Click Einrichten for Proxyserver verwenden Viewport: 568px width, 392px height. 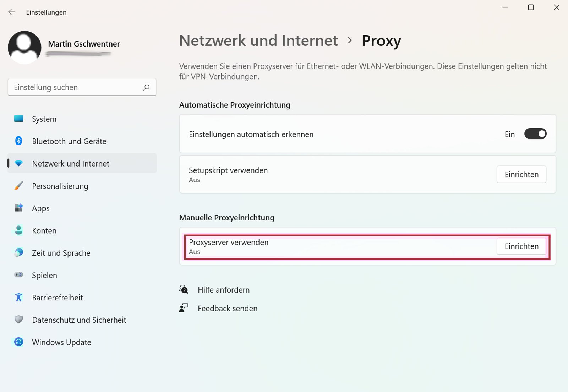point(521,246)
